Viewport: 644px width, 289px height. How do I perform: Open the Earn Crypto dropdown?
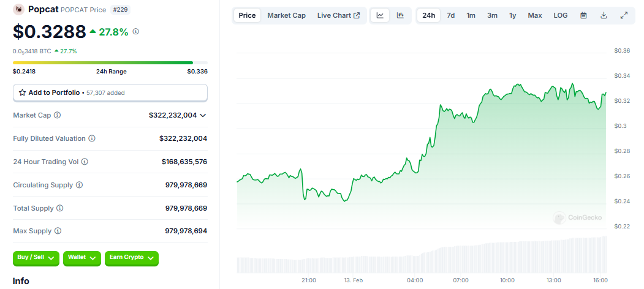pos(131,258)
